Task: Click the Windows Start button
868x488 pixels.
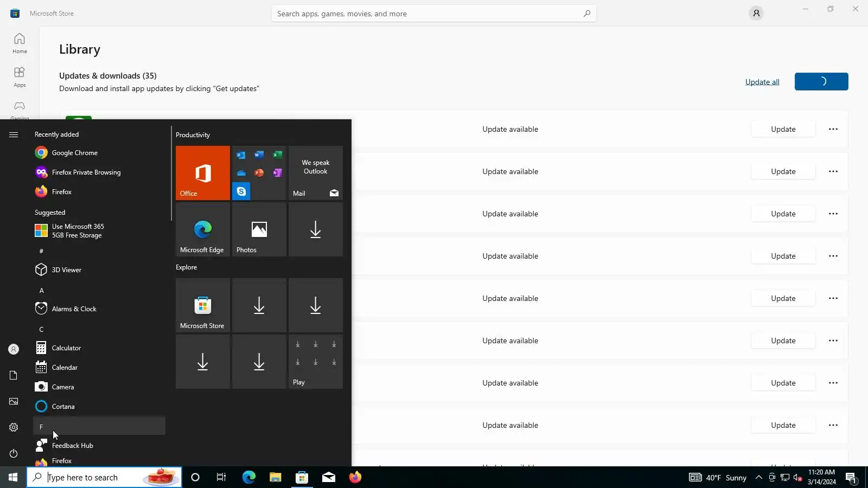Action: (13, 477)
